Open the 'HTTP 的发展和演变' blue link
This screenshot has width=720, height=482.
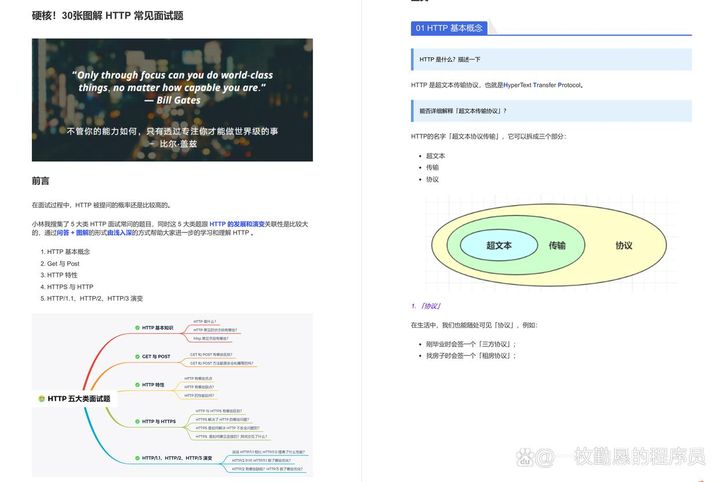click(x=237, y=224)
